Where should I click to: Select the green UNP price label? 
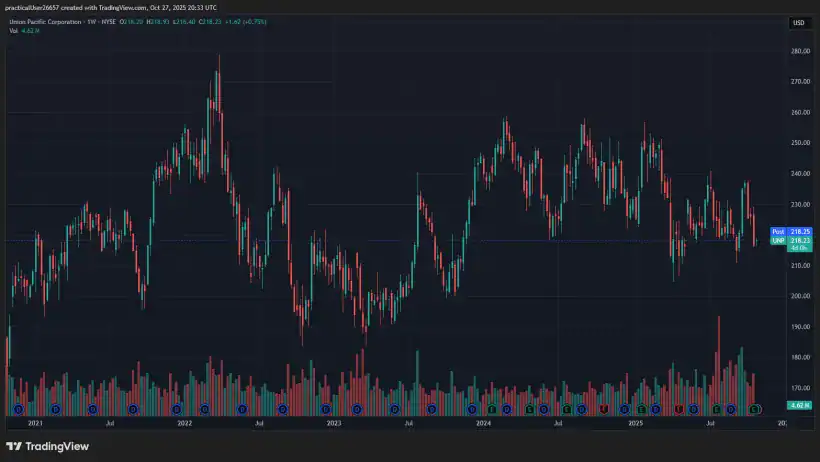[777, 240]
